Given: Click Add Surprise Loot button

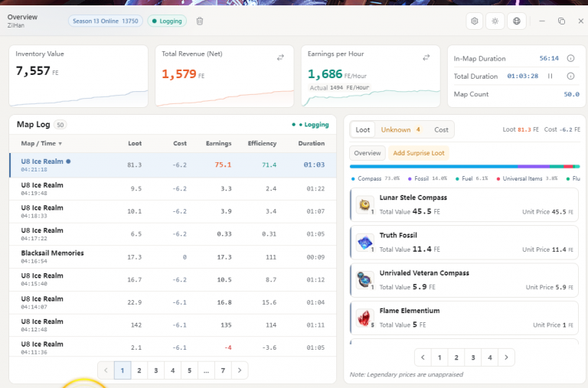Looking at the screenshot, I should (x=419, y=153).
